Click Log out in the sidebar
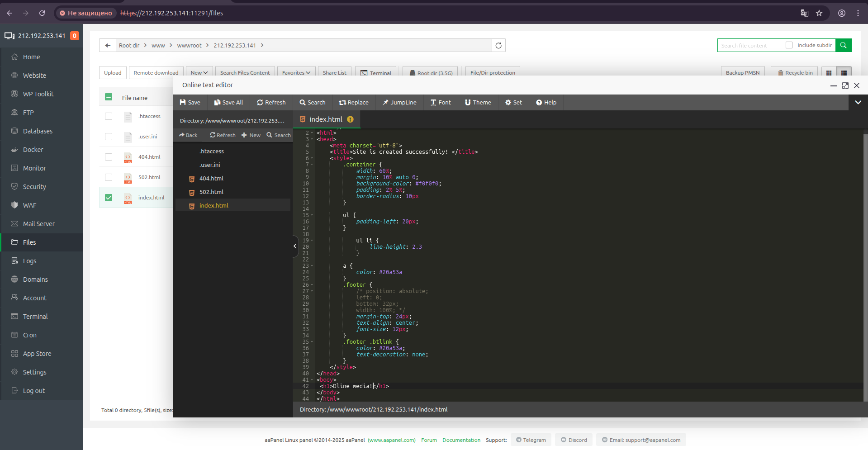This screenshot has height=450, width=868. [x=42, y=391]
